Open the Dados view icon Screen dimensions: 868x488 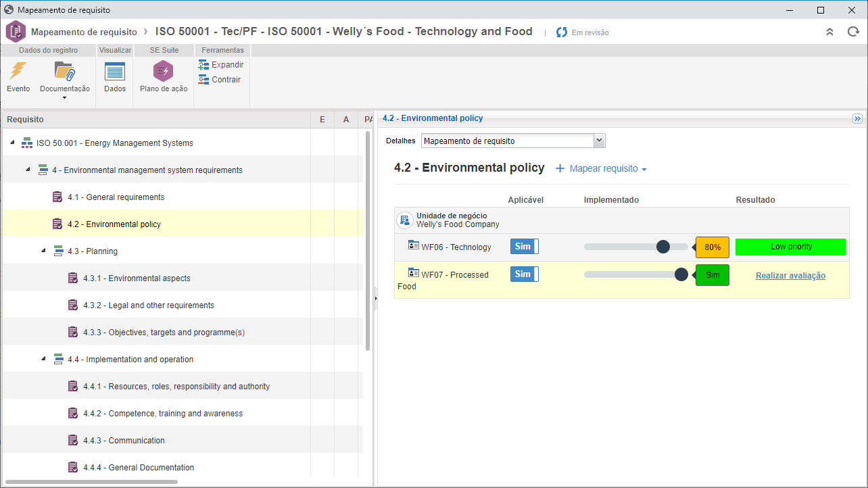[x=115, y=71]
